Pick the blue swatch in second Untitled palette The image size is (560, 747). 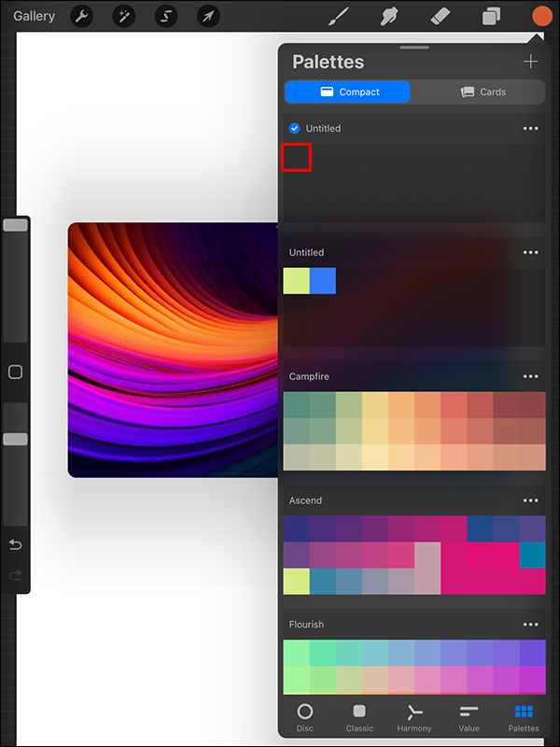click(322, 281)
